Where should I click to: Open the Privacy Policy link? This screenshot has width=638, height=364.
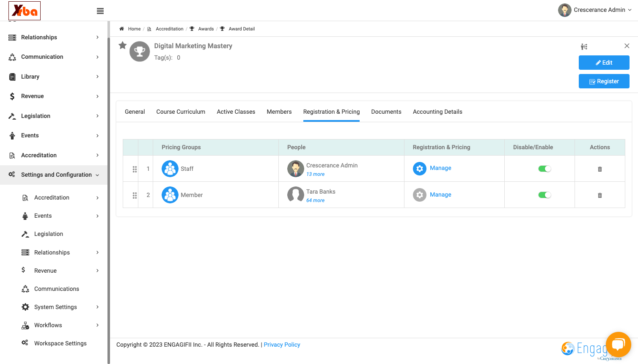(x=282, y=345)
